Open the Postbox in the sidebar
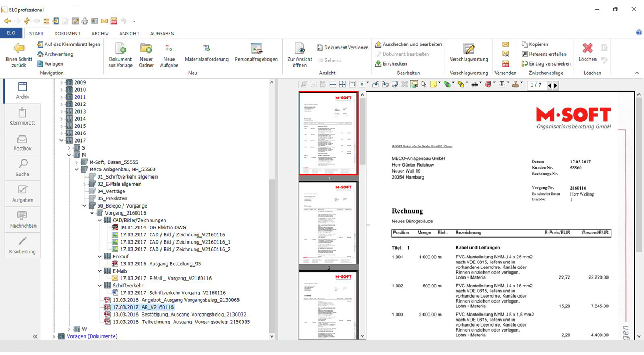Viewport: 644px width, 355px height. point(22,143)
